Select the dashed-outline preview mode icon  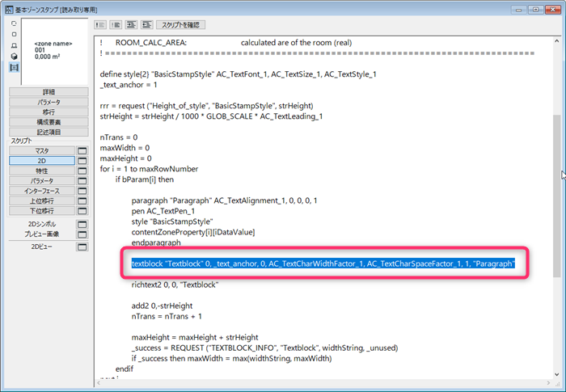14,23
